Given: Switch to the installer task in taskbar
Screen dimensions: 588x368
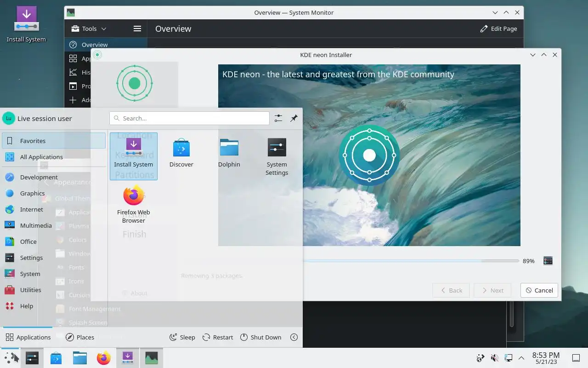Looking at the screenshot, I should (128, 358).
